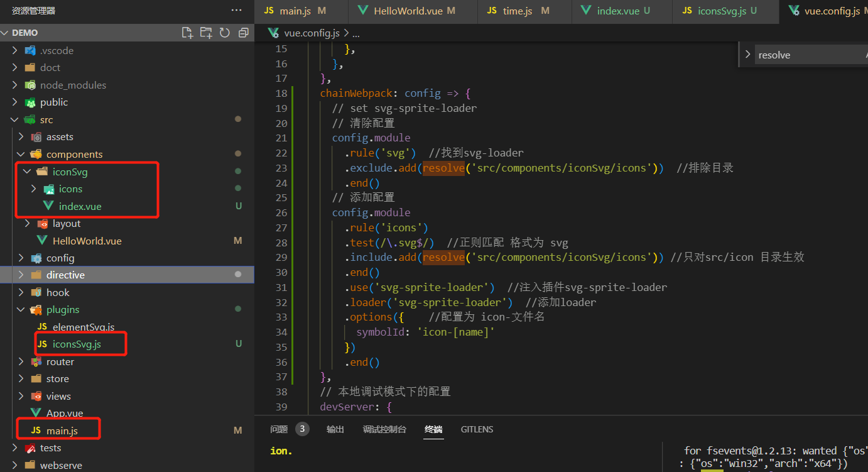Collapse the plugins folder
The image size is (868, 472).
tap(21, 309)
